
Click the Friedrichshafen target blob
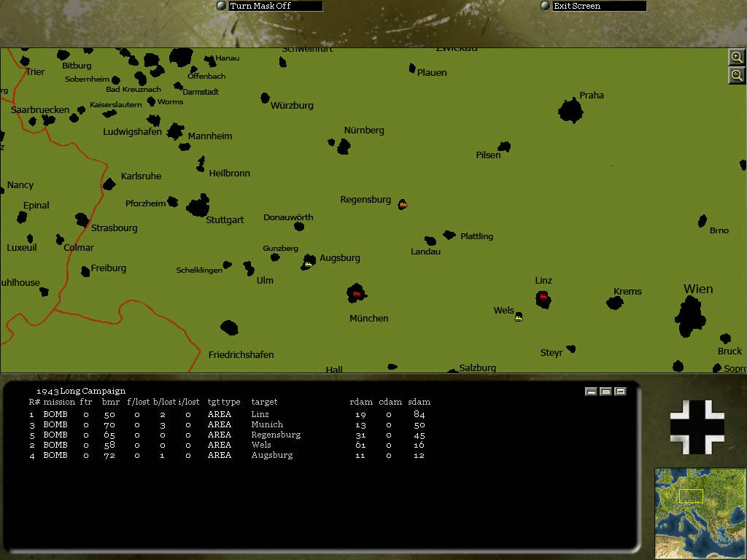[x=229, y=327]
